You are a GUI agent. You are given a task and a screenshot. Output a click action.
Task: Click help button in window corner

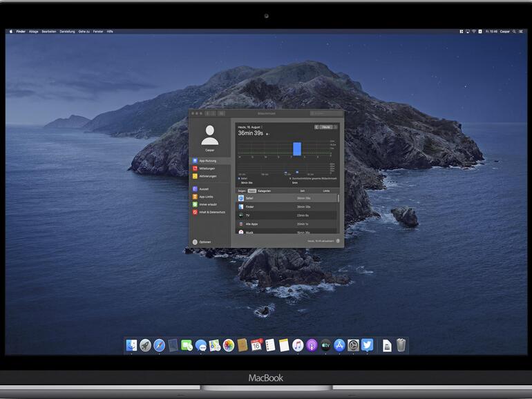338,241
